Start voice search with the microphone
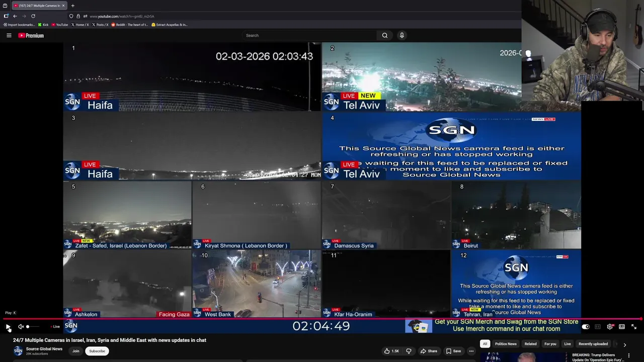Image resolution: width=644 pixels, height=362 pixels. tap(401, 35)
